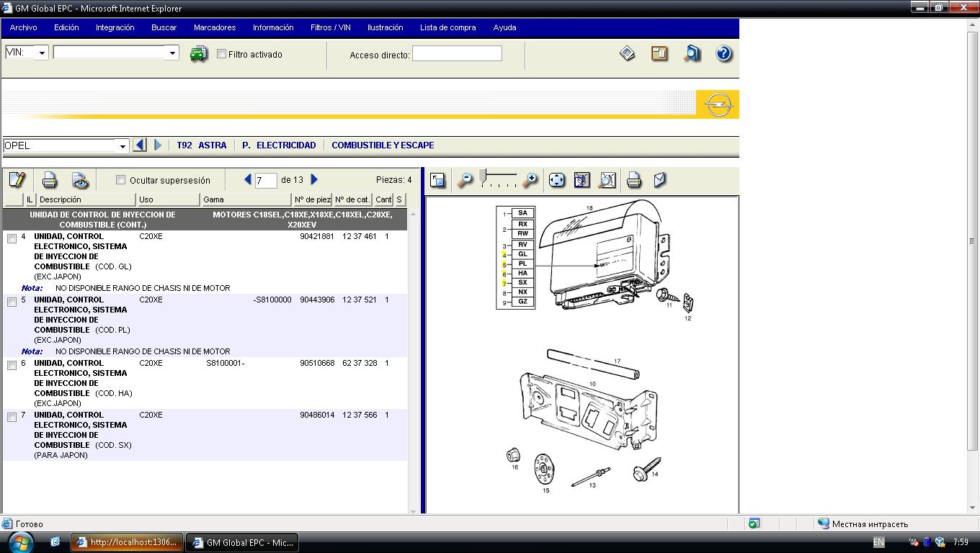Click 'COMBUSTIBLE Y ESCAPE' breadcrumb link

click(383, 145)
